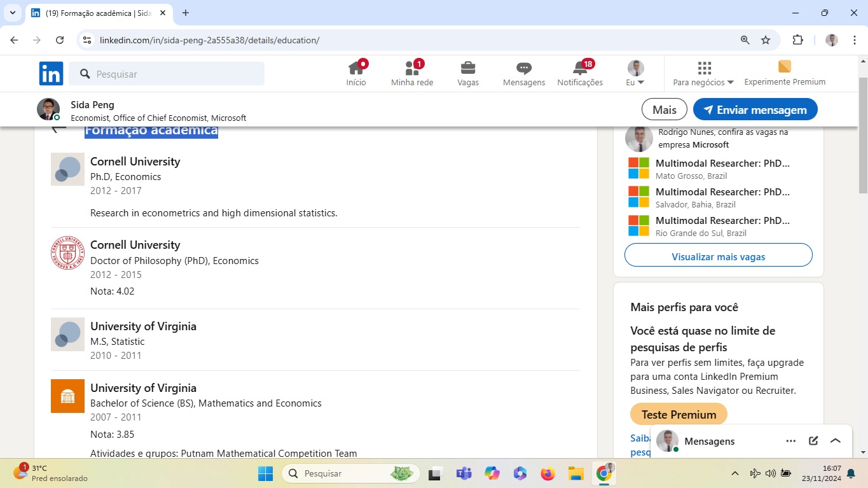Click the browser back arrow

pyautogui.click(x=14, y=40)
